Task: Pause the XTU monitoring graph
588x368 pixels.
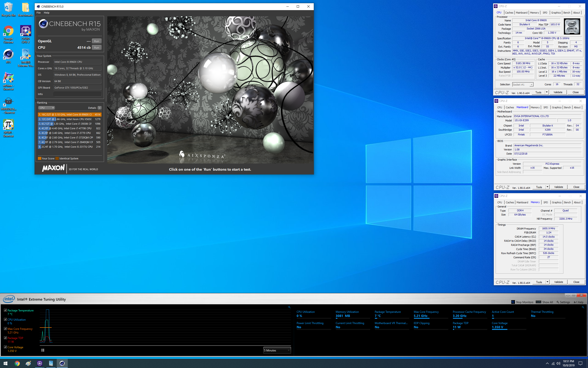Action: point(43,350)
